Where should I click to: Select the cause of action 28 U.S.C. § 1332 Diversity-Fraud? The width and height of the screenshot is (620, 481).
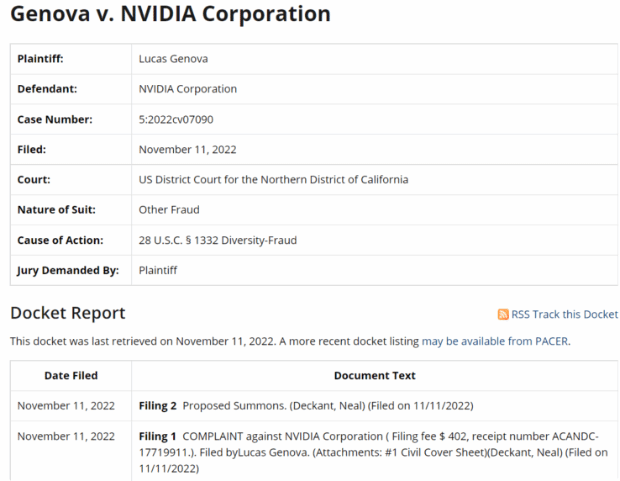click(217, 240)
